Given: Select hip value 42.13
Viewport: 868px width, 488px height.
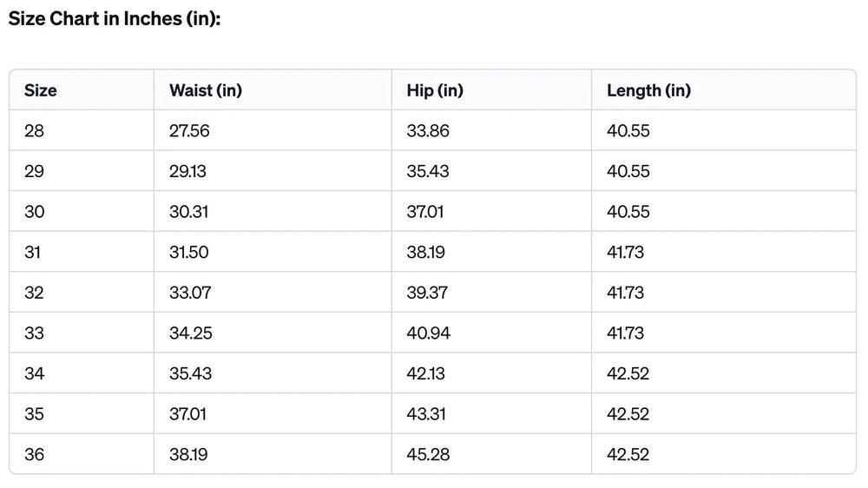Looking at the screenshot, I should click(x=426, y=374).
